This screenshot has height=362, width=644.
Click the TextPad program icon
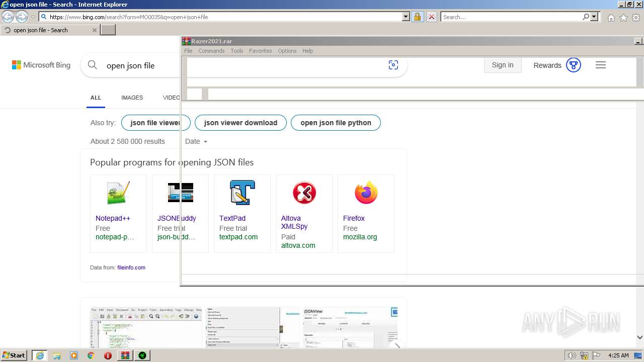coord(242,193)
